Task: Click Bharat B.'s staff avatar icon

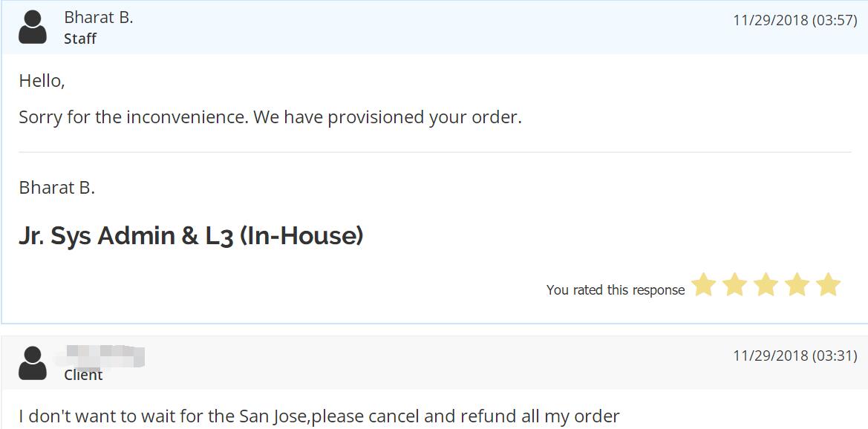Action: pyautogui.click(x=33, y=27)
